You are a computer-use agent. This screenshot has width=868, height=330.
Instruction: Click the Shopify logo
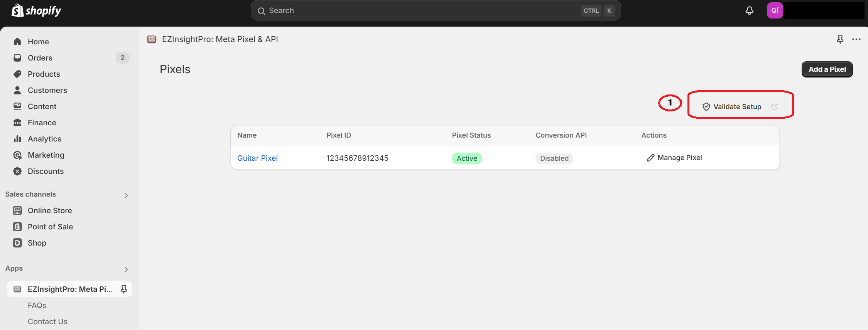(x=36, y=10)
